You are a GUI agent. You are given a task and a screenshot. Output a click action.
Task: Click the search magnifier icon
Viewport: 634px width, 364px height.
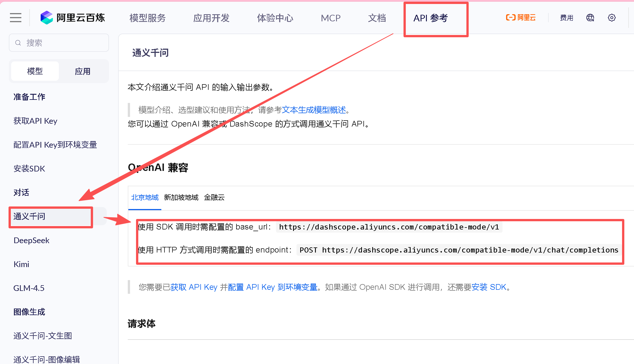[x=18, y=43]
